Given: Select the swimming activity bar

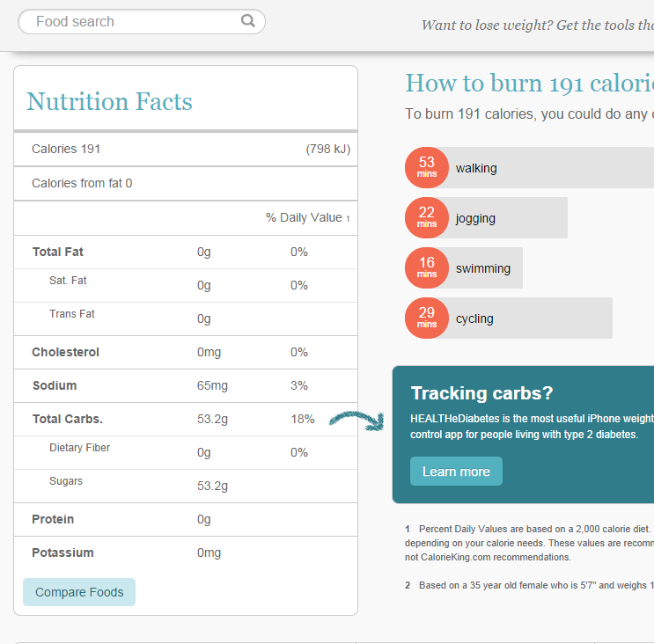Looking at the screenshot, I should point(484,268).
